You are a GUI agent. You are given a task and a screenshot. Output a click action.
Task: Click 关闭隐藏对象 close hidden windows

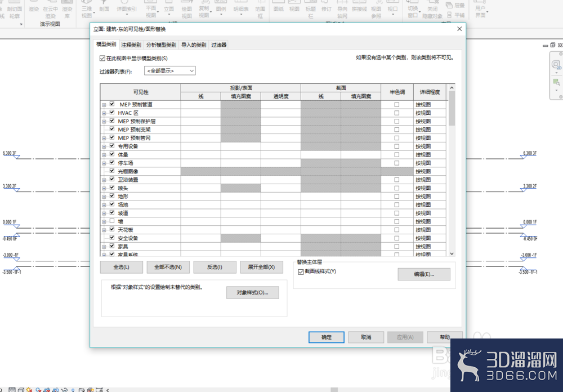432,11
